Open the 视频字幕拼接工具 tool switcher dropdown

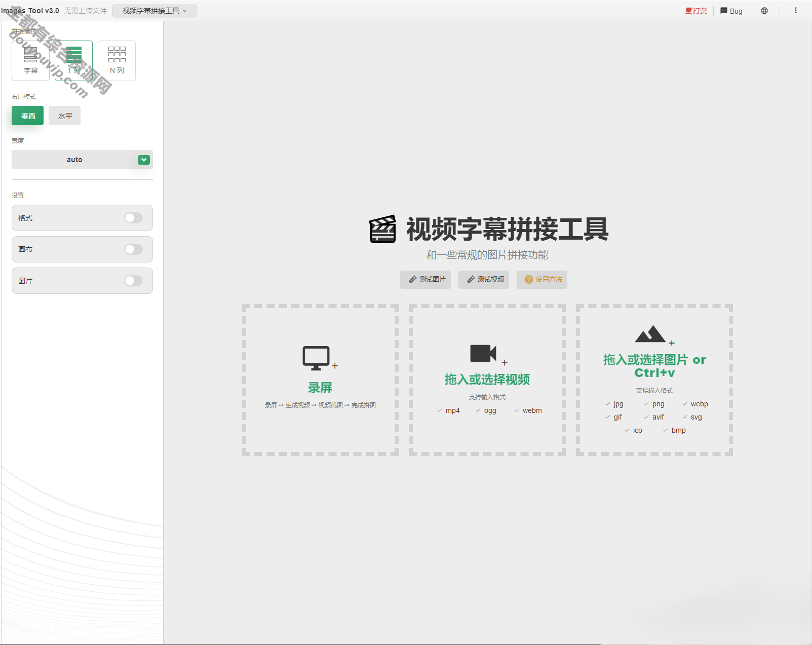(x=154, y=11)
